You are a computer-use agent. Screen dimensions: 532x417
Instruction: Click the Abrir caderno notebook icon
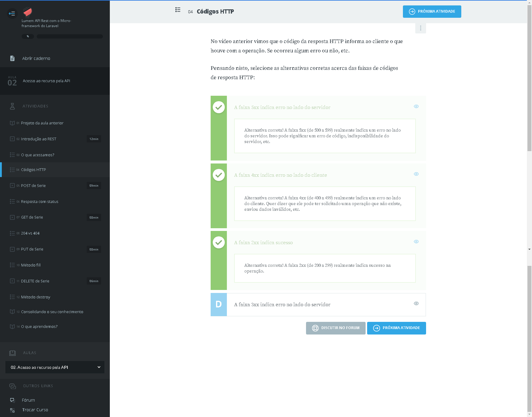(12, 58)
